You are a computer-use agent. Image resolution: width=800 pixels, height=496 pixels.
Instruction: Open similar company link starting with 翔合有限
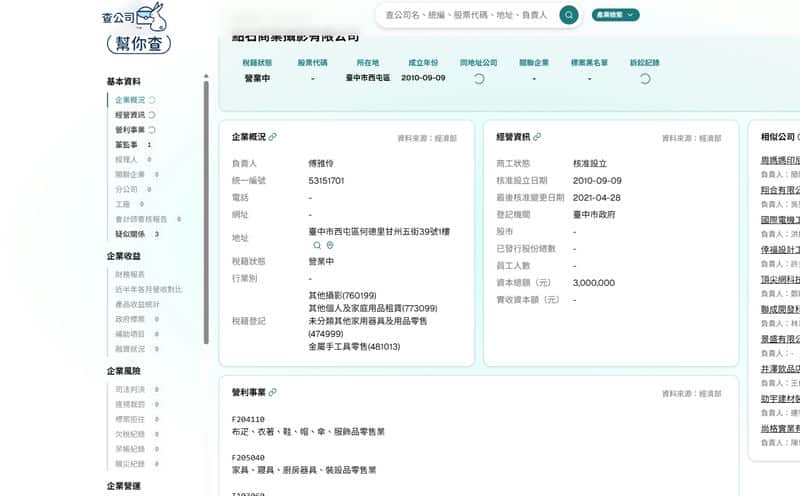[780, 190]
